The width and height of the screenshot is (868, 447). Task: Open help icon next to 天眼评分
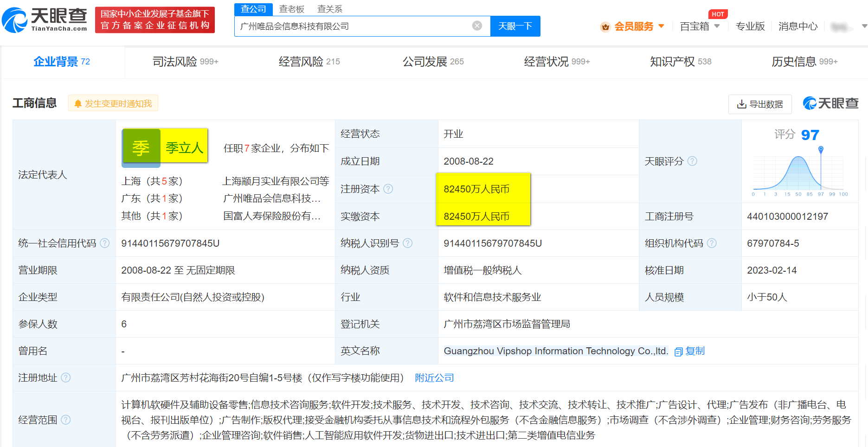point(692,161)
